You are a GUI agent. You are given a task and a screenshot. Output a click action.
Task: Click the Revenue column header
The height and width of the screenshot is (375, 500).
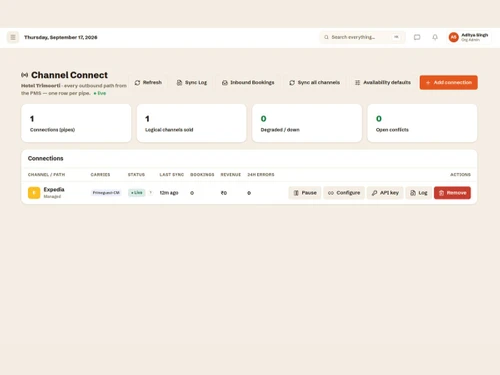click(231, 175)
